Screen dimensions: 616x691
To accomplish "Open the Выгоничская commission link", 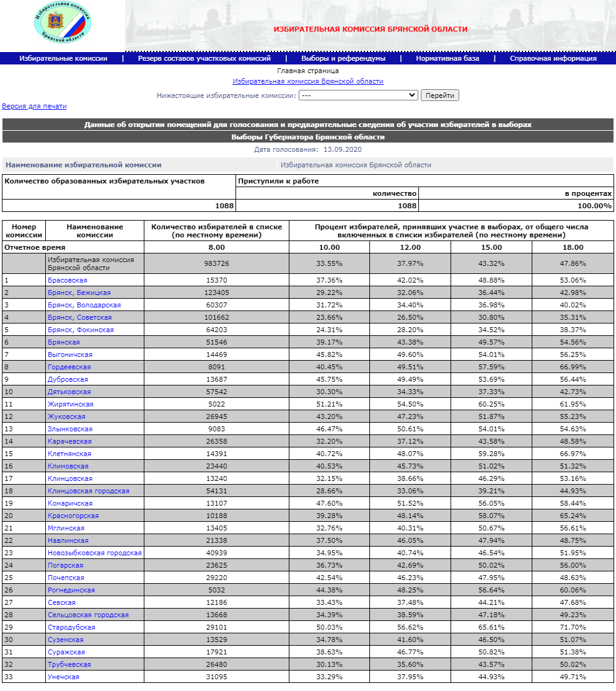I will (70, 354).
